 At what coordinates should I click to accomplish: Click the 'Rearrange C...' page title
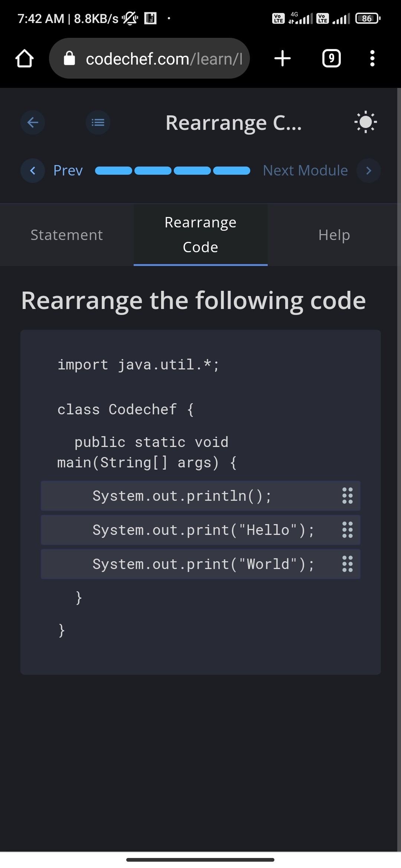click(x=234, y=123)
